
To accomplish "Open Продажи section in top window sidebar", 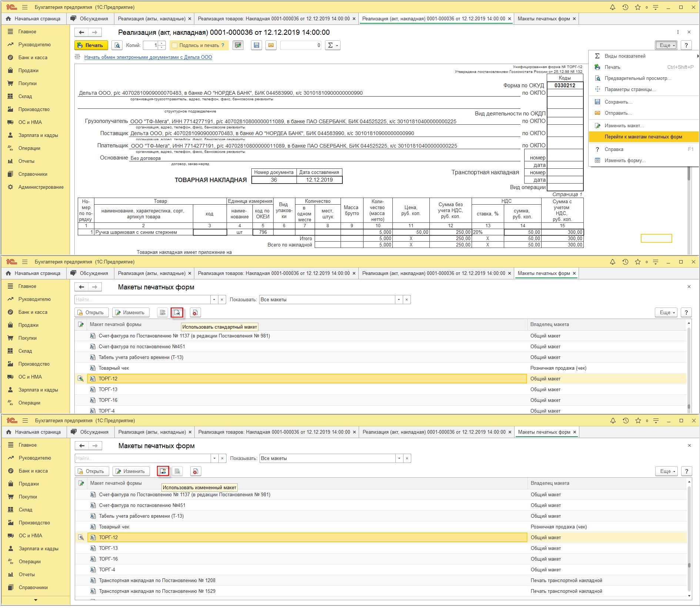I will pos(36,70).
